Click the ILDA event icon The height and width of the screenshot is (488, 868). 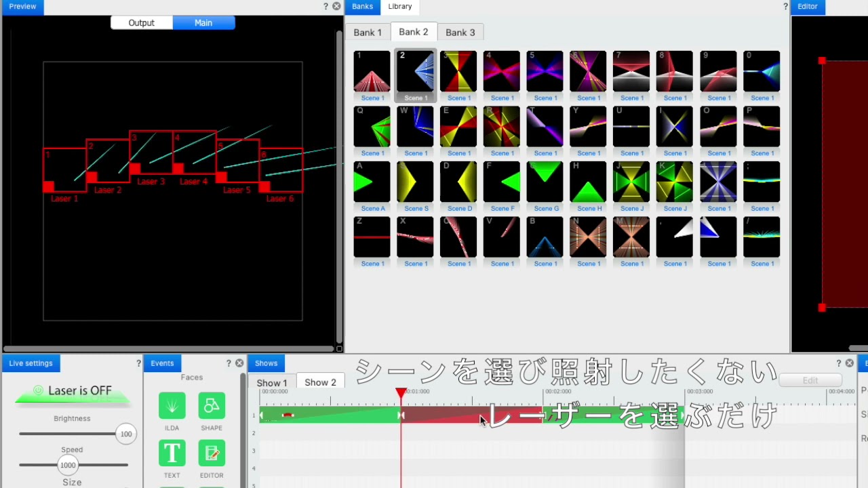(172, 406)
